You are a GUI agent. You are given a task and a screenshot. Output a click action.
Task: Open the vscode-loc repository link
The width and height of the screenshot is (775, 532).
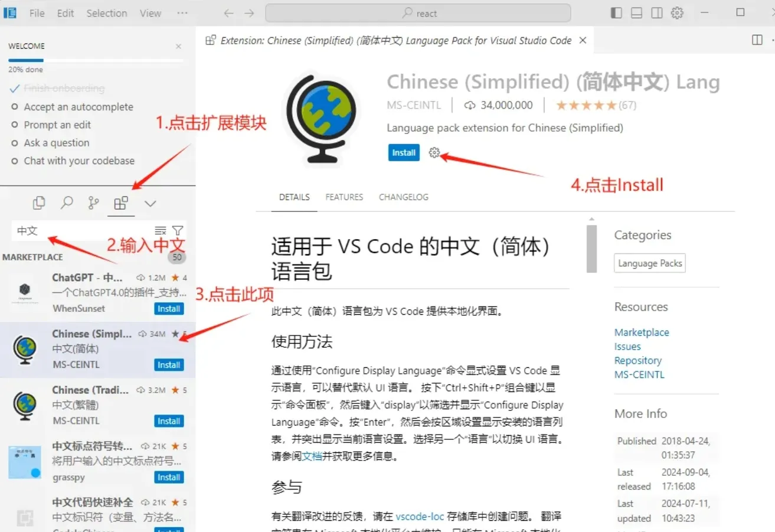420,516
